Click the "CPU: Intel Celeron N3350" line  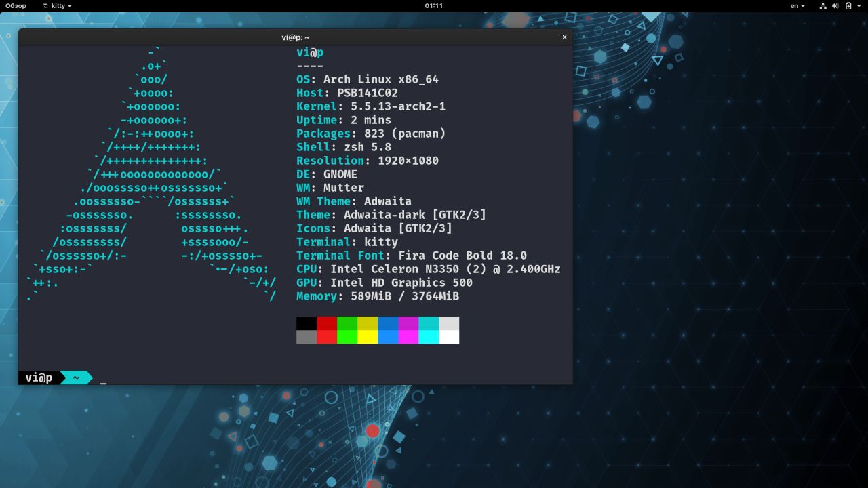(429, 269)
